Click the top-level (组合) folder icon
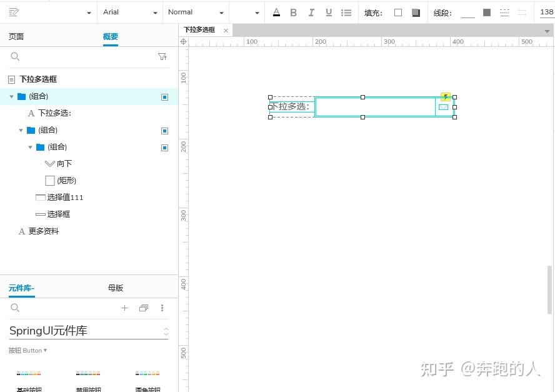The height and width of the screenshot is (392, 555). click(22, 96)
